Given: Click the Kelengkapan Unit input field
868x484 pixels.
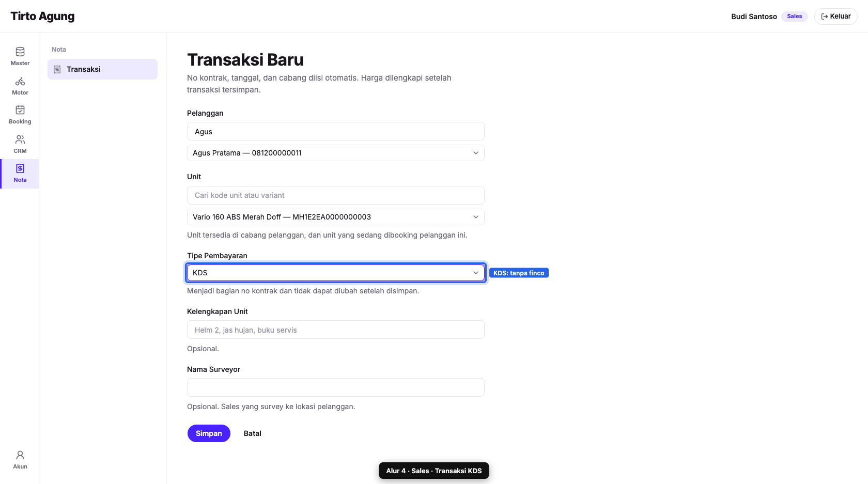Looking at the screenshot, I should pyautogui.click(x=336, y=330).
